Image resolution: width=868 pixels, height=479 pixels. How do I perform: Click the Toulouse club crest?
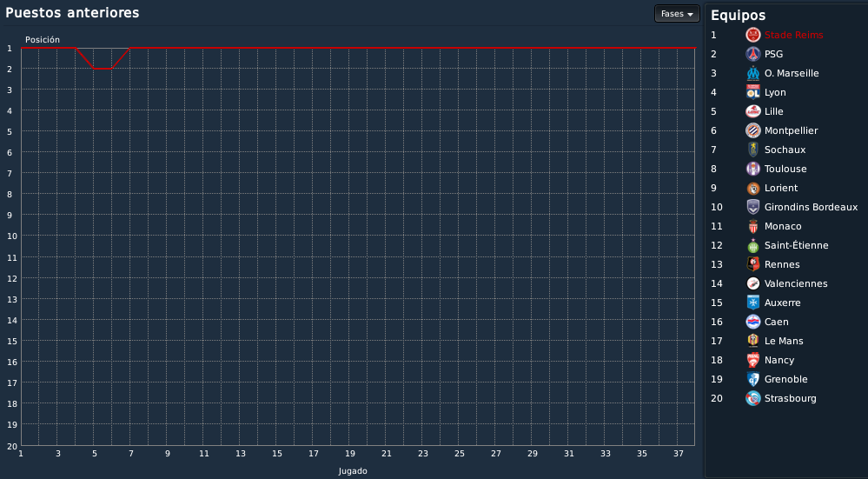(x=752, y=169)
